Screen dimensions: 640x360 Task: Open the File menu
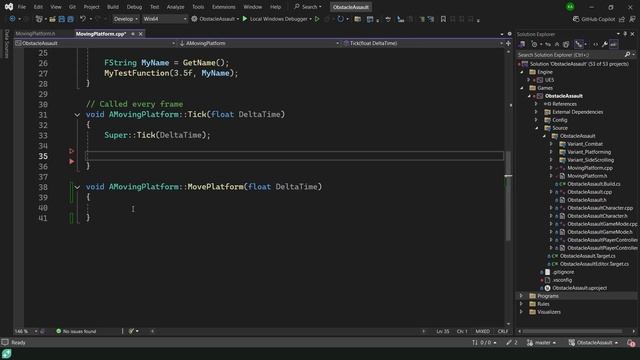click(22, 7)
